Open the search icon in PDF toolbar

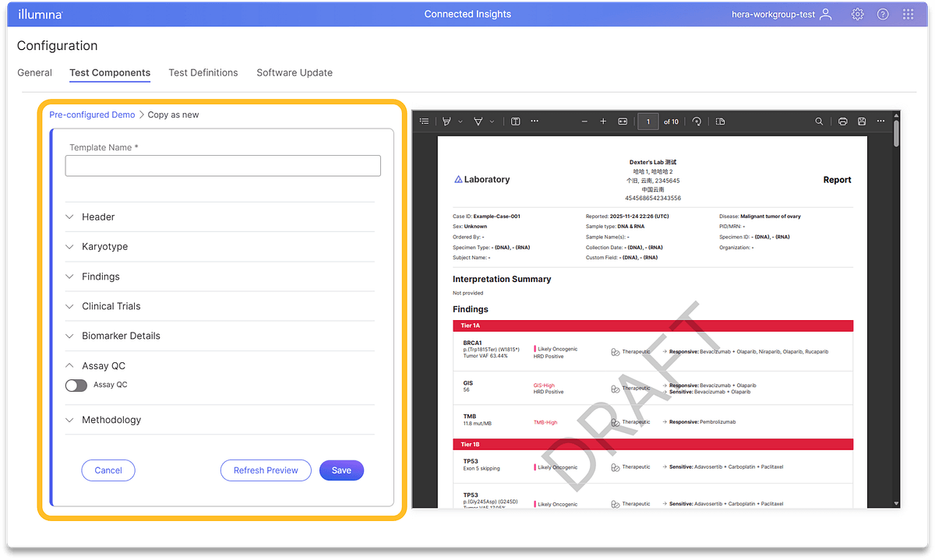[819, 122]
